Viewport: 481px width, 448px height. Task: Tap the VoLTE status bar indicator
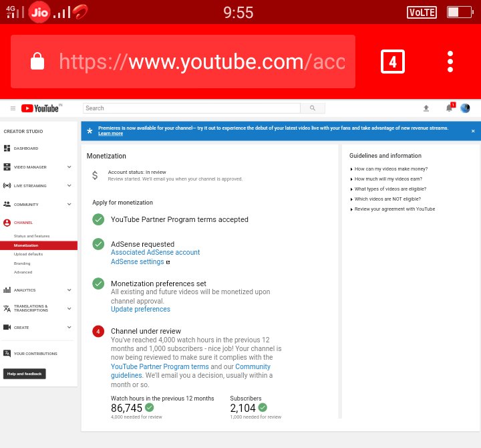(422, 12)
